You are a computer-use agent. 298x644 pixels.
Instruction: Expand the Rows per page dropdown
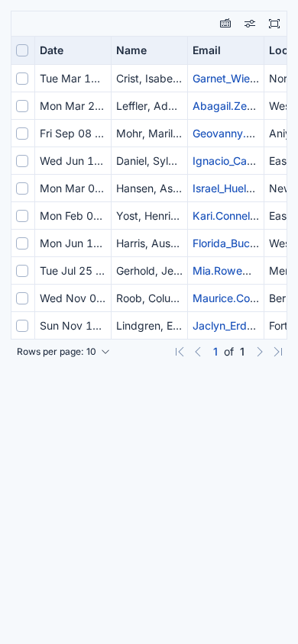(x=63, y=352)
